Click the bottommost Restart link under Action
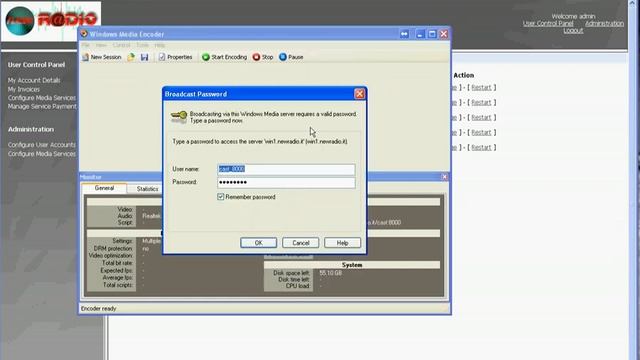This screenshot has width=640, height=360. pos(481,147)
